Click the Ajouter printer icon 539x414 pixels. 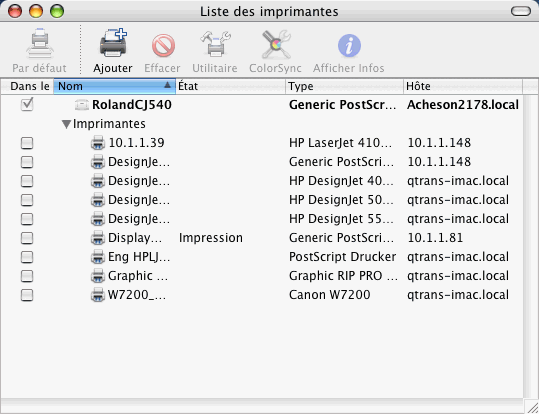113,44
